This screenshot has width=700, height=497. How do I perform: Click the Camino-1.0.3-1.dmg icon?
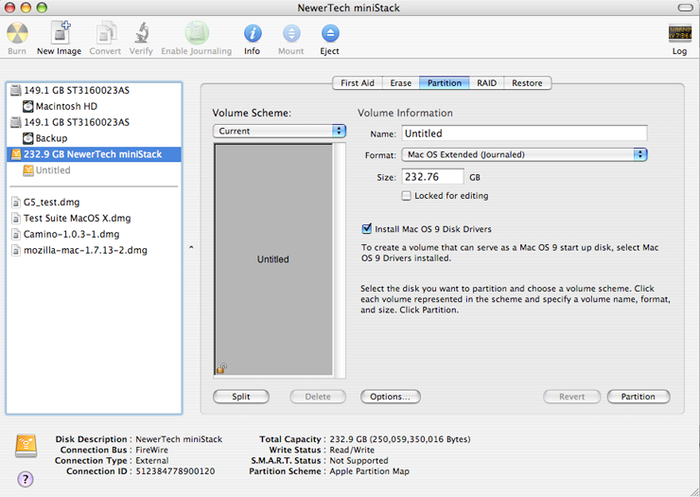point(16,234)
